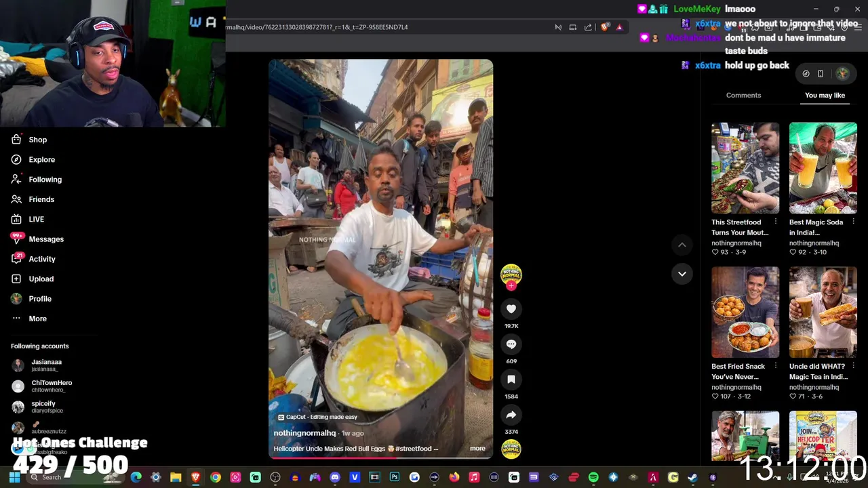Screen dimensions: 868x488
Task: Open Spotify from the taskbar
Action: coord(593,477)
